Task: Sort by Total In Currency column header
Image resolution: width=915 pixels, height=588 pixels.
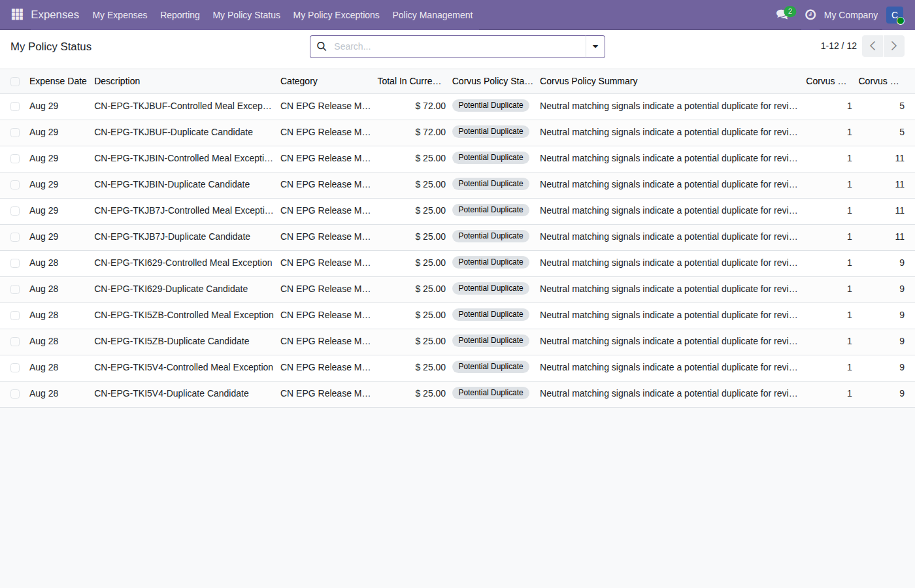Action: tap(409, 81)
